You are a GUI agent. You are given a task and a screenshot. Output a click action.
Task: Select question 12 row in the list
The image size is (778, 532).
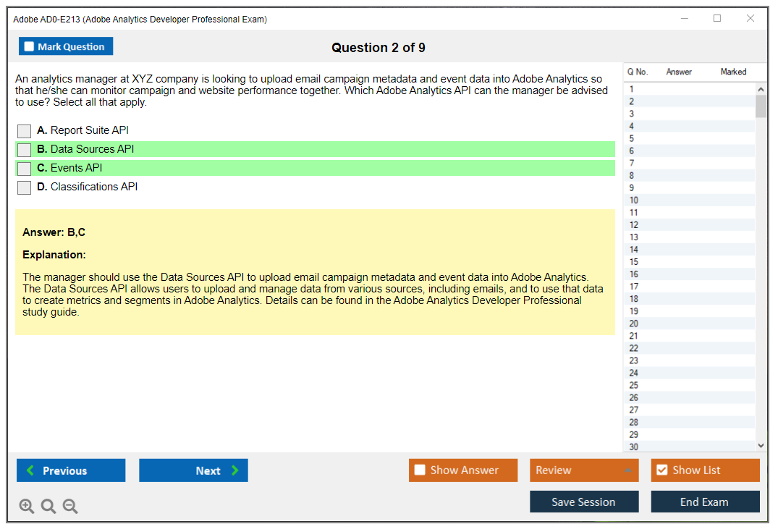pyautogui.click(x=688, y=224)
